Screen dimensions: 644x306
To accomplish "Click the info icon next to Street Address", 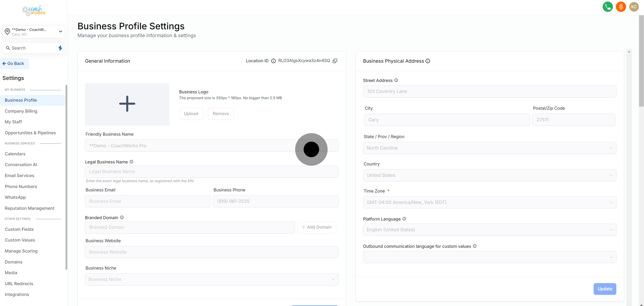I will (x=396, y=80).
